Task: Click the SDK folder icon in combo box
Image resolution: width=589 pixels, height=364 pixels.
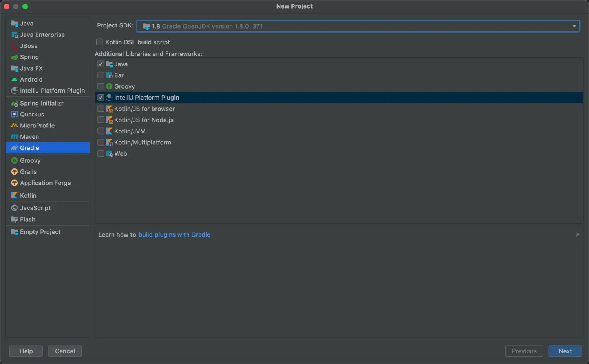Action: (146, 26)
